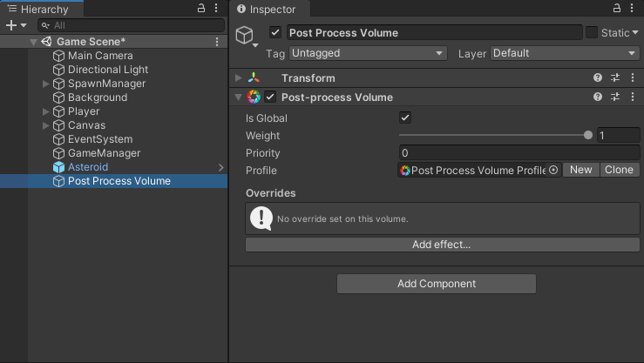The width and height of the screenshot is (644, 363).
Task: Click the Hierarchy create plus button
Action: pyautogui.click(x=11, y=25)
